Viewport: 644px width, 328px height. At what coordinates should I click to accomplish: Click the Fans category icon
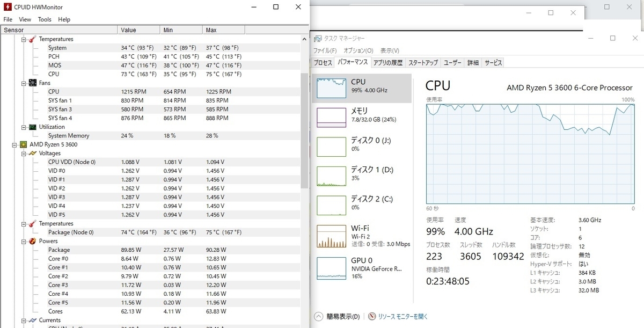(x=32, y=83)
